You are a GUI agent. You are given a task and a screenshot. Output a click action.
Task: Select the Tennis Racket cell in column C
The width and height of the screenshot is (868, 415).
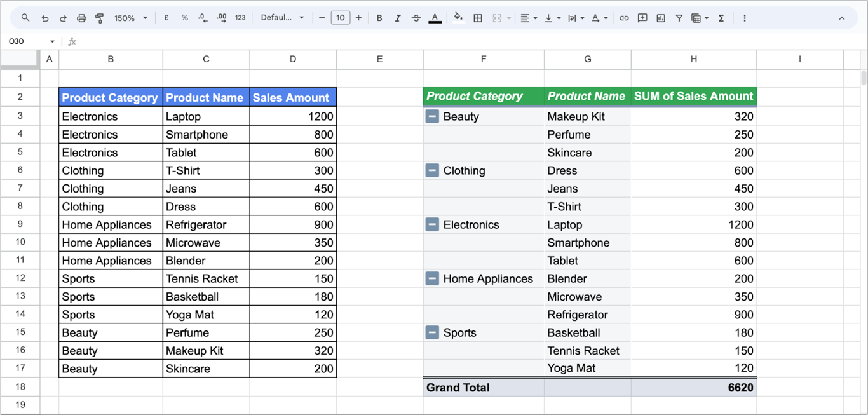[206, 278]
